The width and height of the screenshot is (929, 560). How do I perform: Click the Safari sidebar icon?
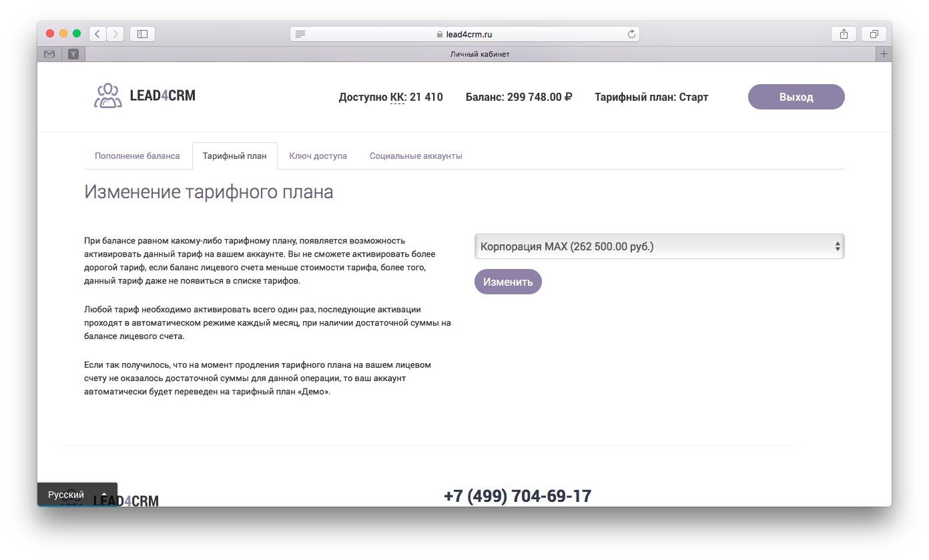point(142,33)
